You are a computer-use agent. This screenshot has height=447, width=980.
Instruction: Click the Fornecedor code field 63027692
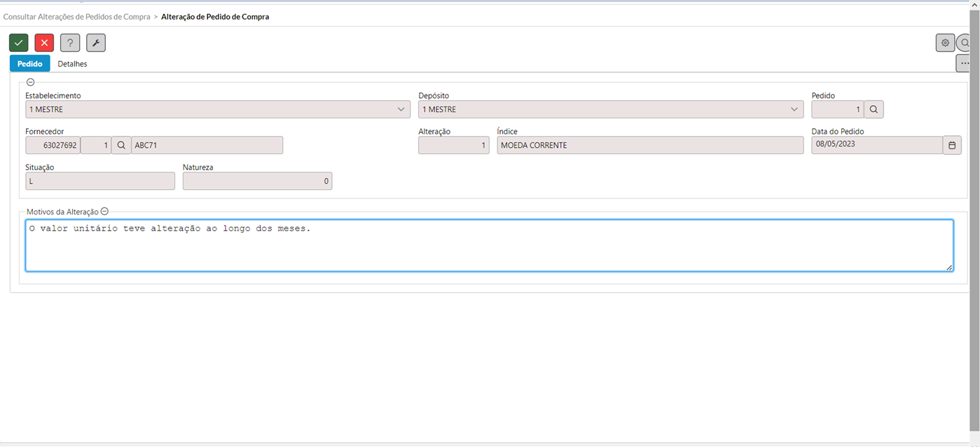pyautogui.click(x=53, y=145)
